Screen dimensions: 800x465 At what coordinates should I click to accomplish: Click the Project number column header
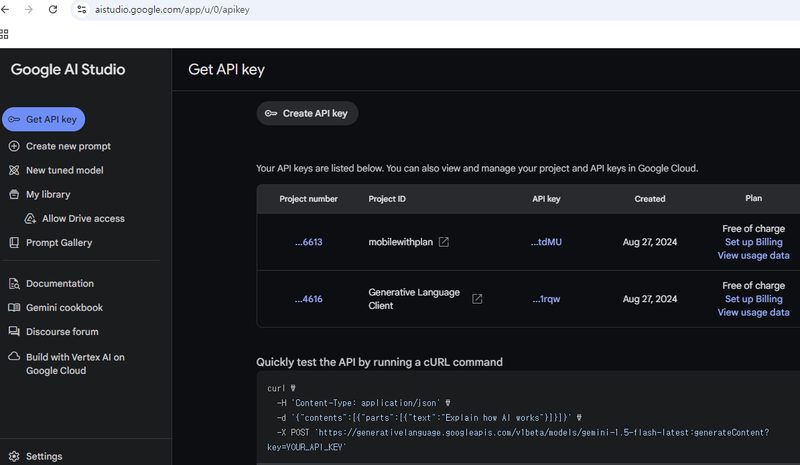click(309, 199)
